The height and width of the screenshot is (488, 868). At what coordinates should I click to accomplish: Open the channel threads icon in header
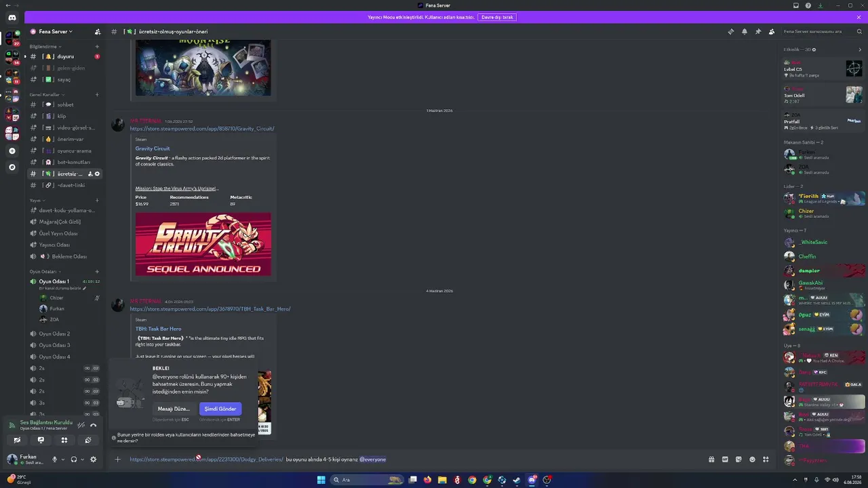[x=730, y=31]
